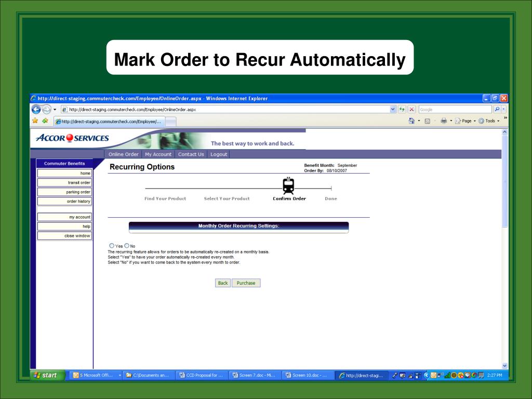532x399 pixels.
Task: Click the Google search input field
Action: [x=454, y=110]
